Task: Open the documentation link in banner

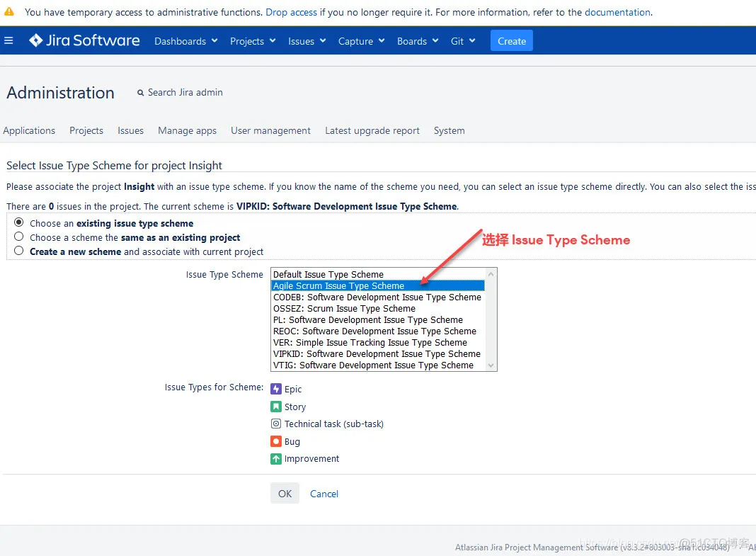Action: (617, 12)
